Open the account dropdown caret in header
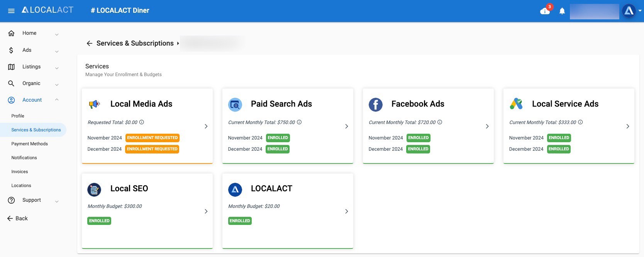This screenshot has width=644, height=257. 640,11
